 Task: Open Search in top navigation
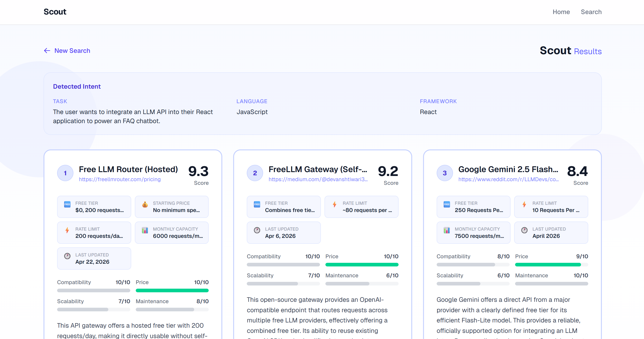[x=591, y=12]
